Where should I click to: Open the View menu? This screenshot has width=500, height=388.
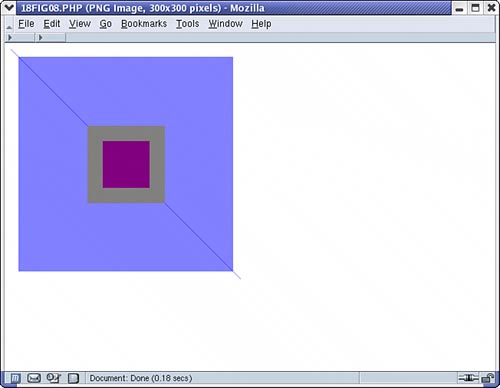(x=80, y=24)
